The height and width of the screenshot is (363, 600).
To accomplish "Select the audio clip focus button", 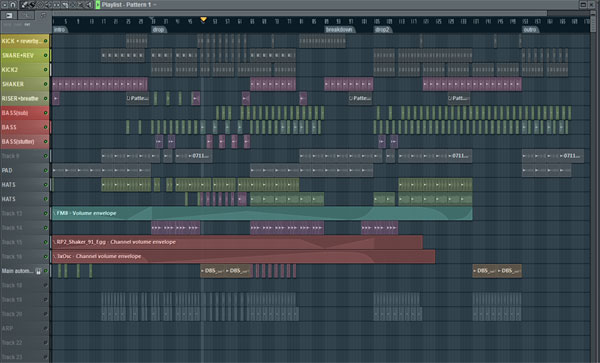I will pos(26,15).
